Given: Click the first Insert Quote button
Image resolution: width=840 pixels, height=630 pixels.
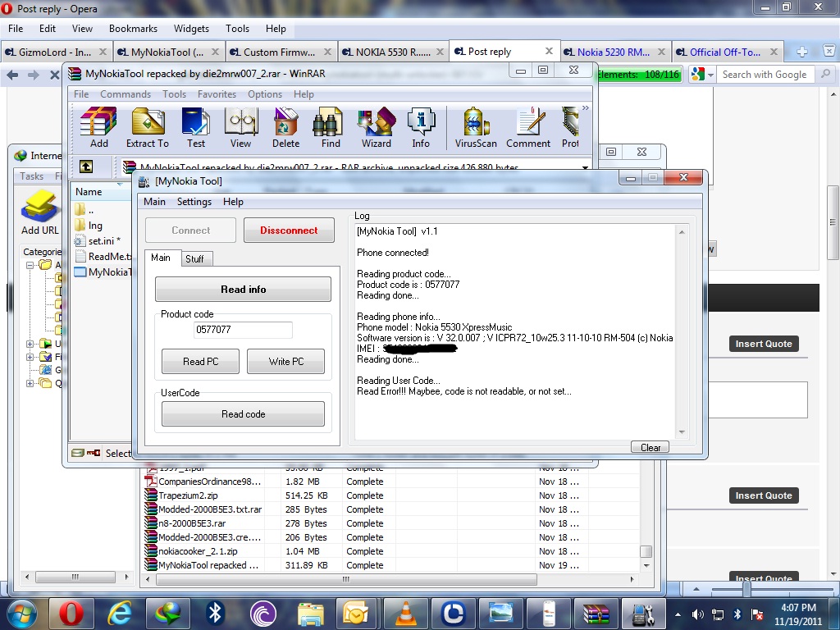Looking at the screenshot, I should (x=764, y=344).
